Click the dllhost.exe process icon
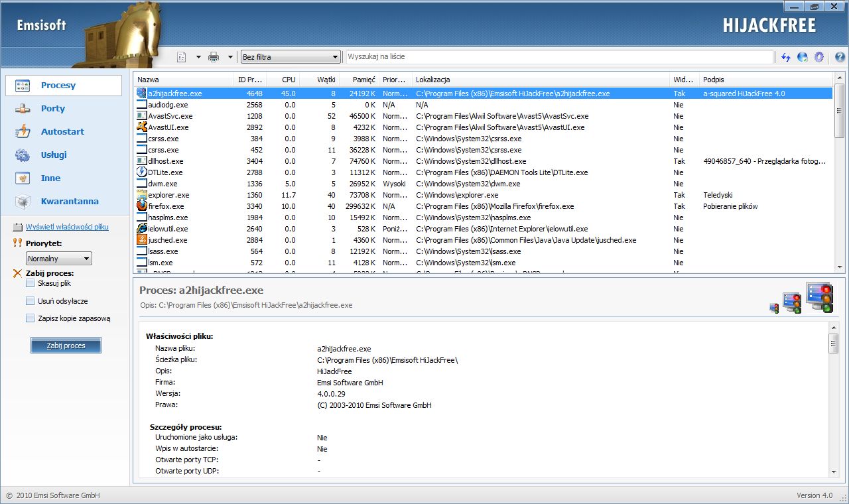Viewport: 849px width, 504px height. (141, 161)
